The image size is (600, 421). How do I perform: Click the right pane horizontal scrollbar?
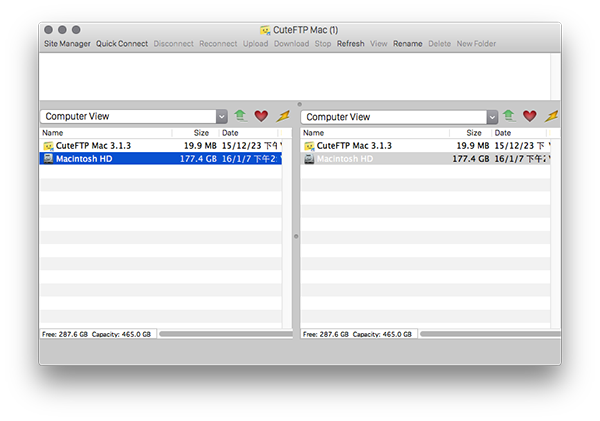(490, 334)
